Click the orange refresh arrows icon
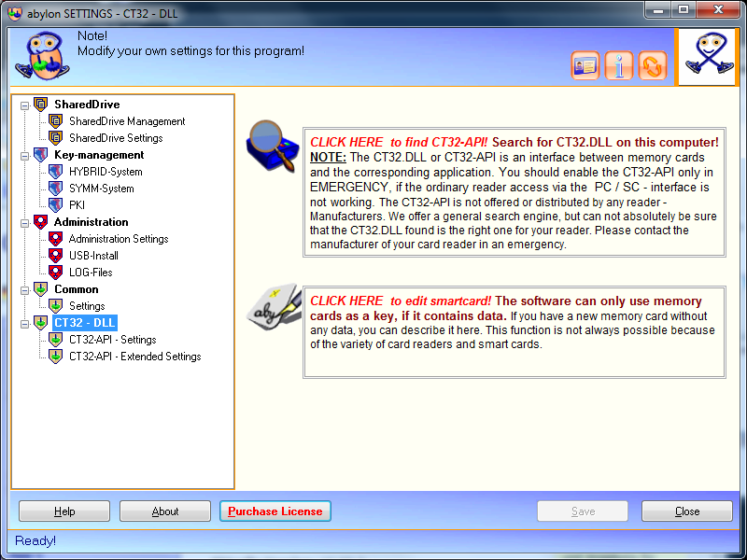This screenshot has width=747, height=560. [x=652, y=65]
